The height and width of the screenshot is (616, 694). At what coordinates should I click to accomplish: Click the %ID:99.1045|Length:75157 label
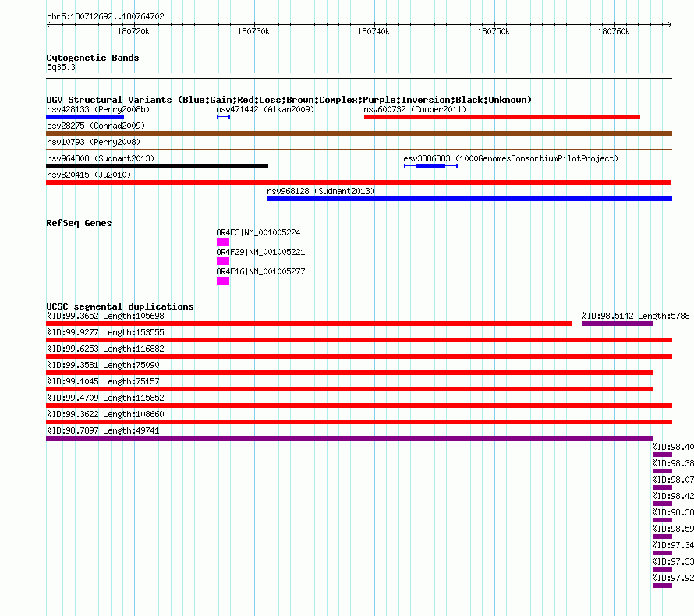(103, 381)
